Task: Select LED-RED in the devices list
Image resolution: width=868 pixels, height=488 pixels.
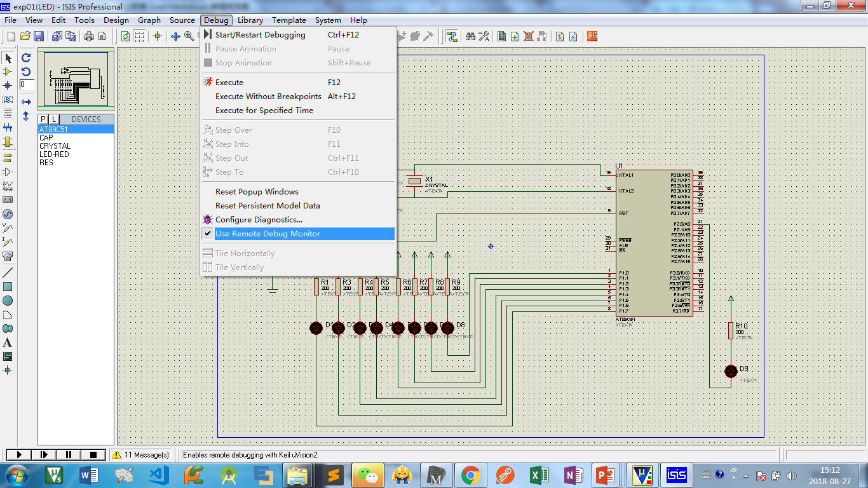Action: click(x=76, y=154)
